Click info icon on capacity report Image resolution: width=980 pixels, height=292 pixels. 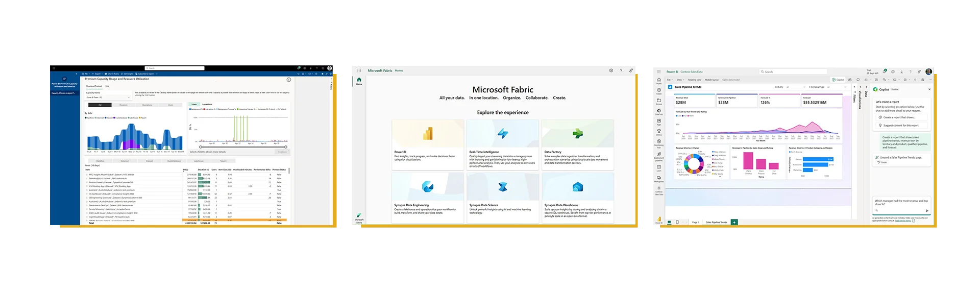(288, 80)
